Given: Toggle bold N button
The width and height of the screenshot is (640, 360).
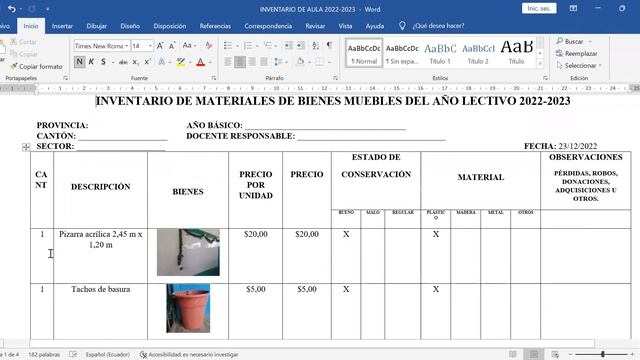Looking at the screenshot, I should [79, 62].
